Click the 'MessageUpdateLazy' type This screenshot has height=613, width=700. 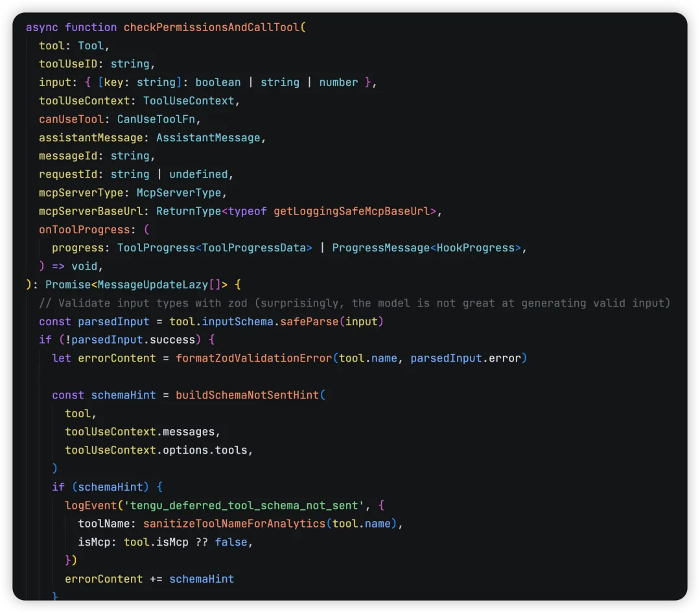pos(153,285)
